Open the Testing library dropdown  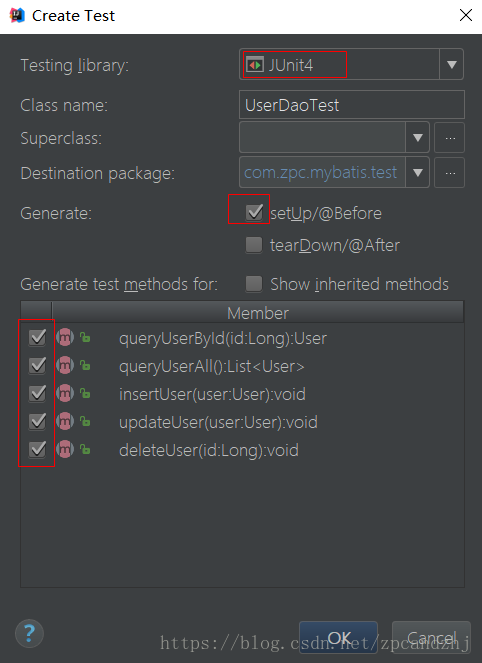[452, 64]
